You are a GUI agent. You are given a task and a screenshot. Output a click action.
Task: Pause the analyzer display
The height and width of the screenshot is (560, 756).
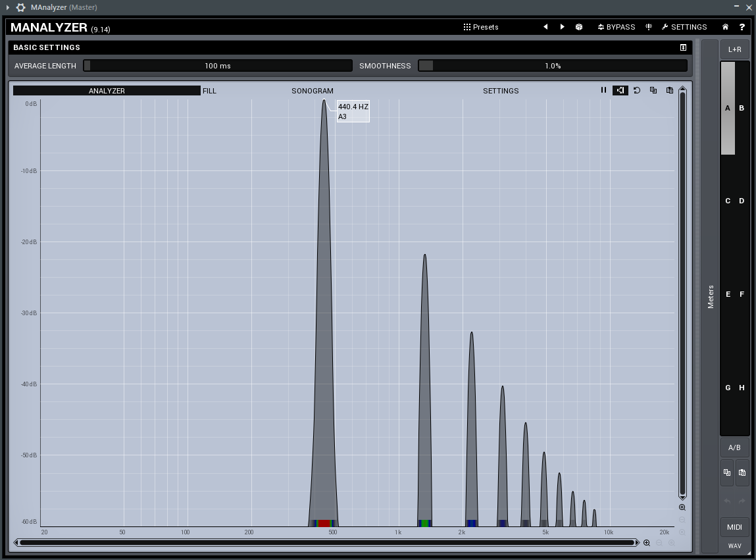[x=603, y=90]
